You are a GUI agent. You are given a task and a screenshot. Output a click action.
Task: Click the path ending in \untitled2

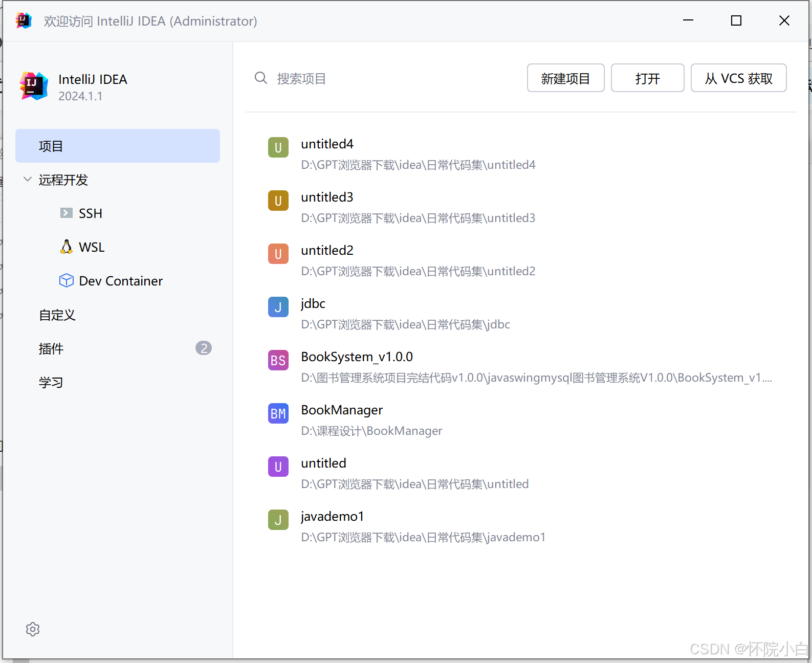[x=418, y=271]
